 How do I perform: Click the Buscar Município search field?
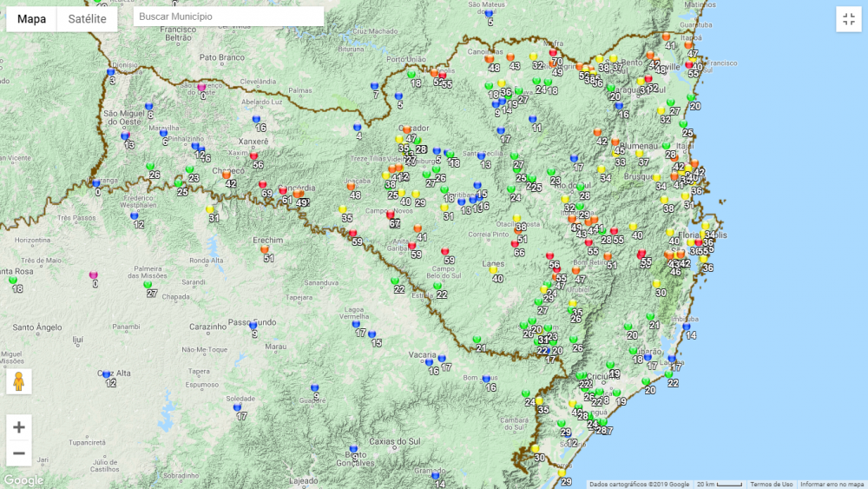click(x=228, y=17)
